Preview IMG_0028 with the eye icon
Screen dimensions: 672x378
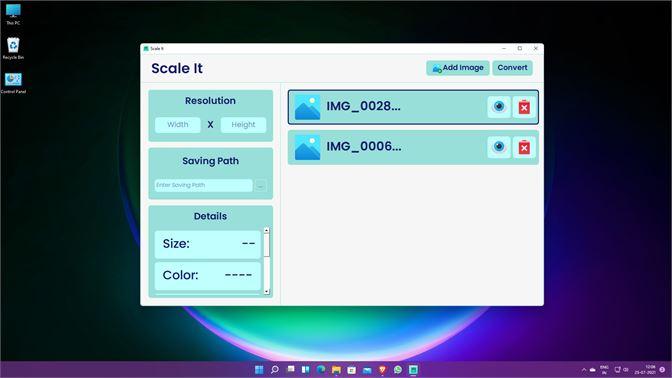tap(499, 107)
